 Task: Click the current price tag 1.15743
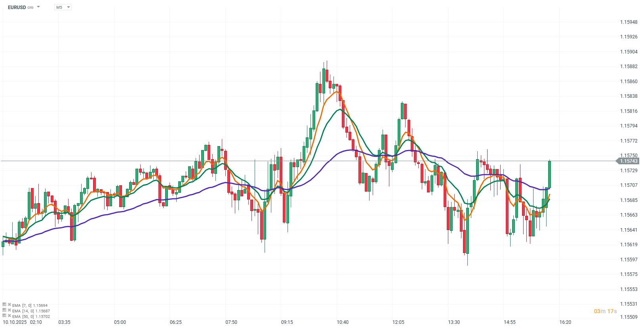[629, 161]
